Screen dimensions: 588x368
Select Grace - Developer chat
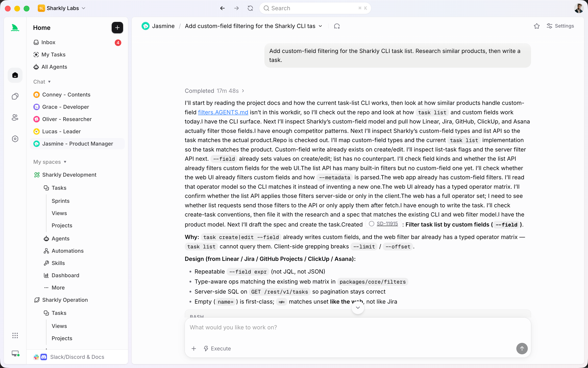[x=77, y=107]
